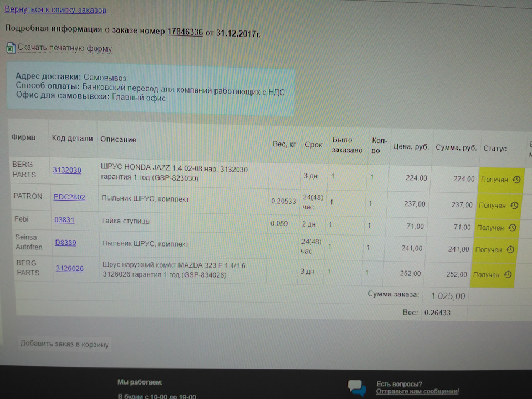Click total weight 0.26433 value
This screenshot has width=532, height=399.
point(437,313)
